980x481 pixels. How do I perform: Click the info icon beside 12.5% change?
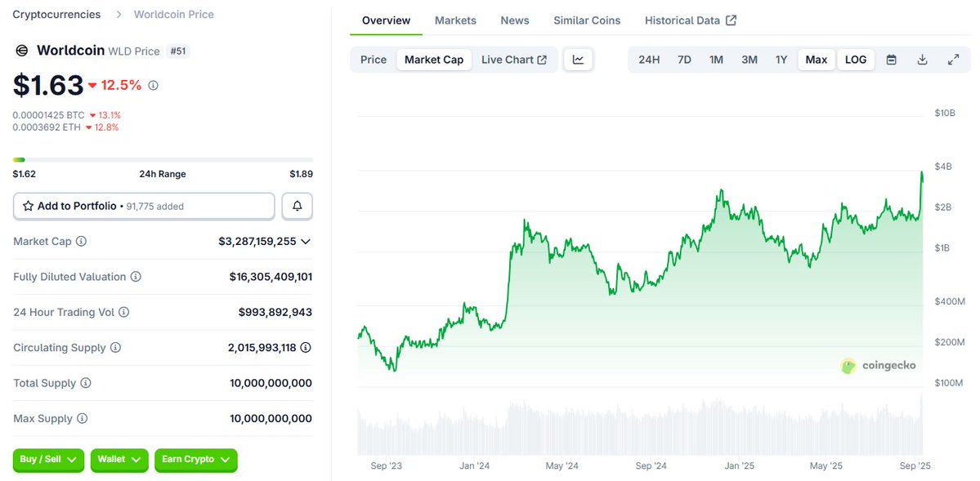pos(153,85)
